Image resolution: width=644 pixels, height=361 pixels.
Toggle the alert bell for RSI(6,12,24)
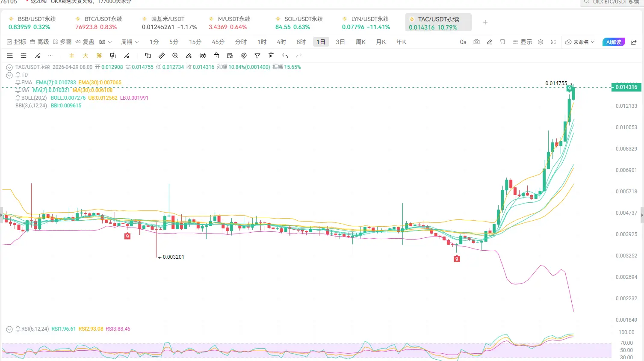(x=18, y=329)
